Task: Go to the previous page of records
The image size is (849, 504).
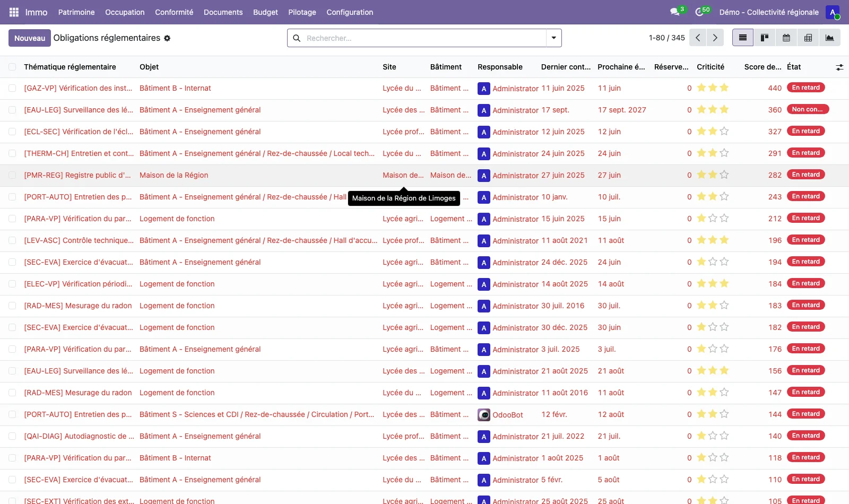Action: click(x=698, y=38)
